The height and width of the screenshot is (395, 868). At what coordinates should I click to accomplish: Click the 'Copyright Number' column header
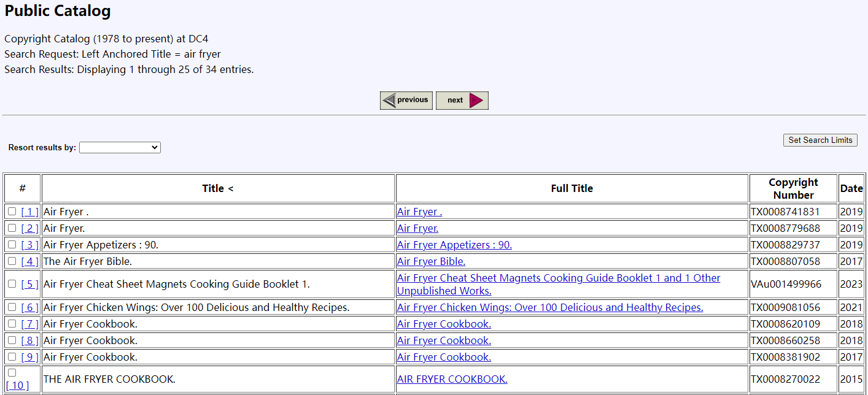click(x=793, y=188)
